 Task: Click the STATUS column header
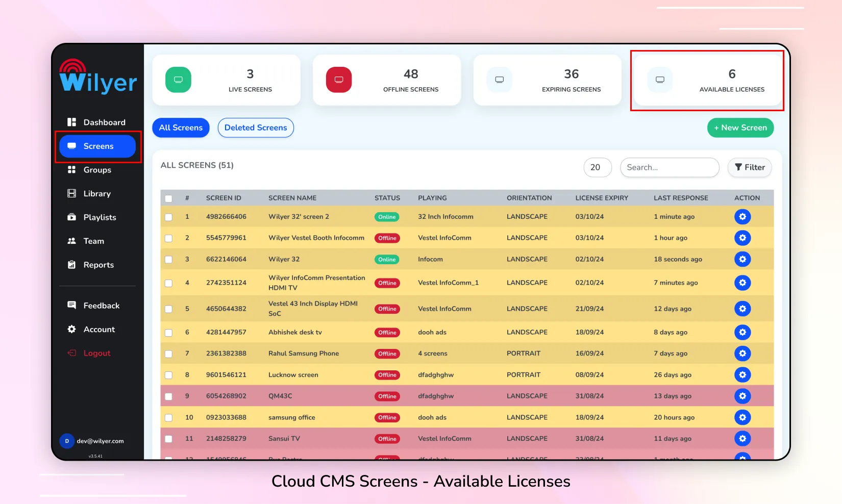[x=387, y=198]
